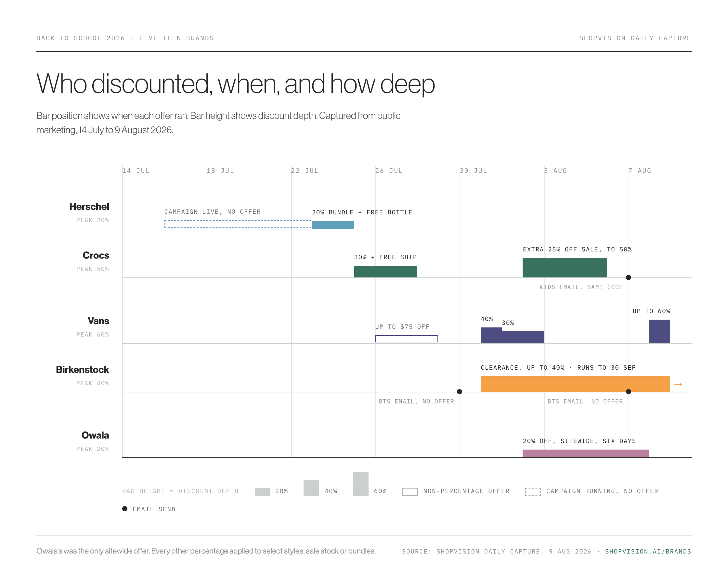Click the 'BACK TO SCHOOL 2026' header text
This screenshot has width=728, height=586.
81,38
